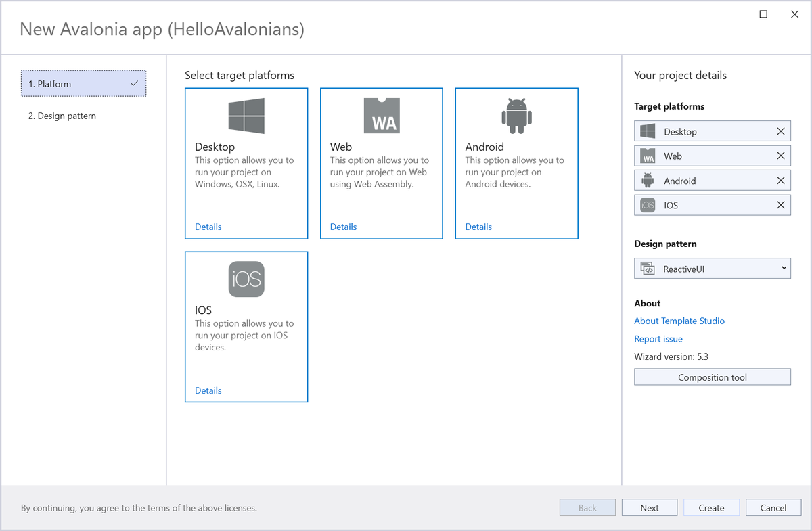Click Windows icon in Desktop target platform row
This screenshot has height=531, width=812.
pyautogui.click(x=648, y=131)
